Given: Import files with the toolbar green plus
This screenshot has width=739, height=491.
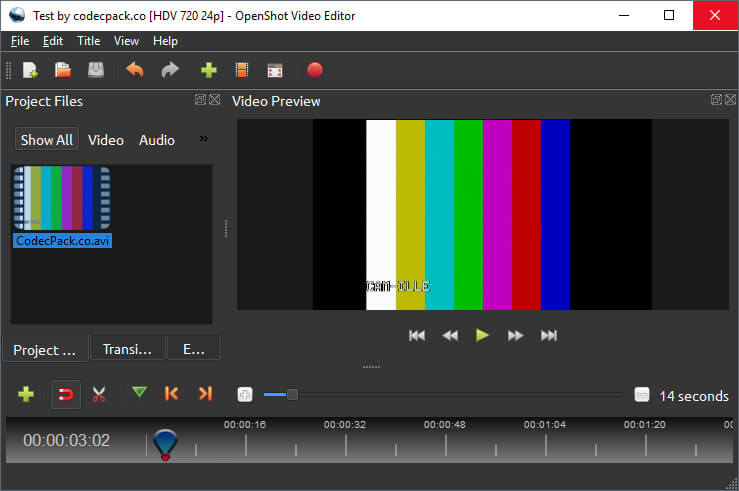Looking at the screenshot, I should point(209,70).
